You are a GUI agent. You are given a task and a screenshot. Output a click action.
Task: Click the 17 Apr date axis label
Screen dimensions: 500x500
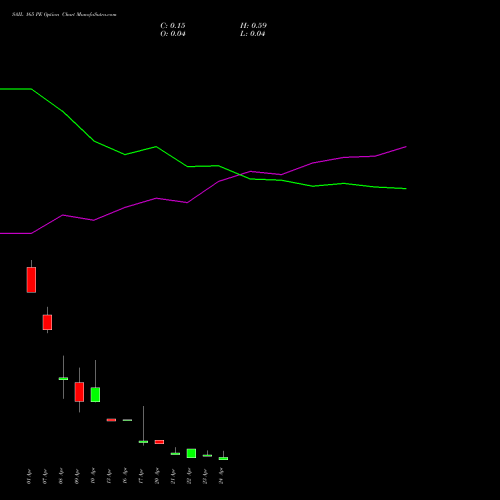pyautogui.click(x=141, y=476)
